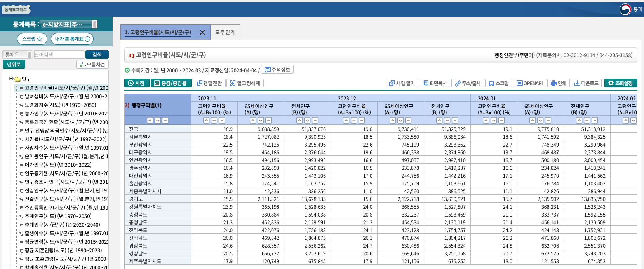Click the 단어검색 input field
Viewport: 644px width, 269px height.
(x=59, y=55)
